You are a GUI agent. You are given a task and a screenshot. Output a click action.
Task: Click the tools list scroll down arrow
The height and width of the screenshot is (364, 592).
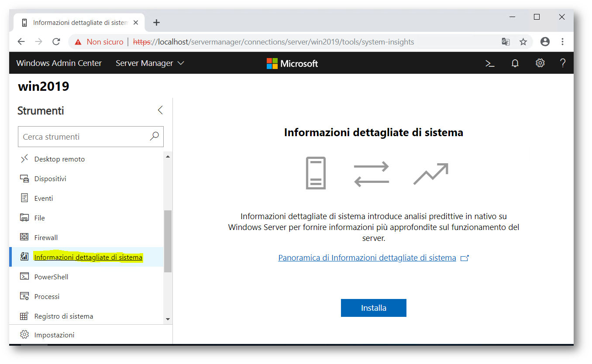(x=168, y=319)
